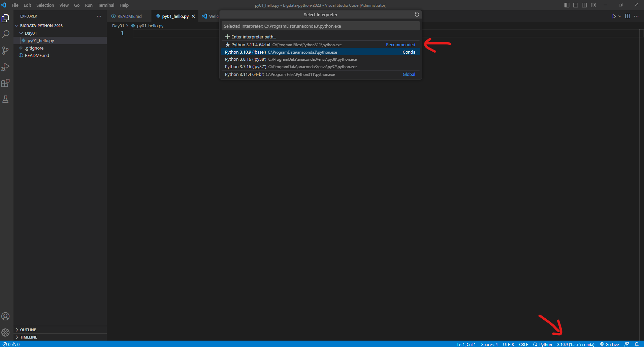Screen dimensions: 644x347
Task: Click 3.10.9 base conda interpreter status
Action: pyautogui.click(x=576, y=344)
